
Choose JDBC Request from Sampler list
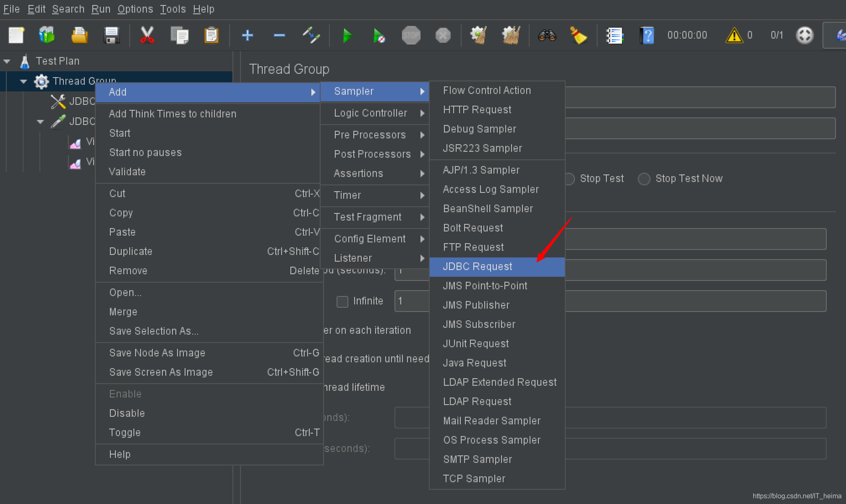tap(478, 267)
